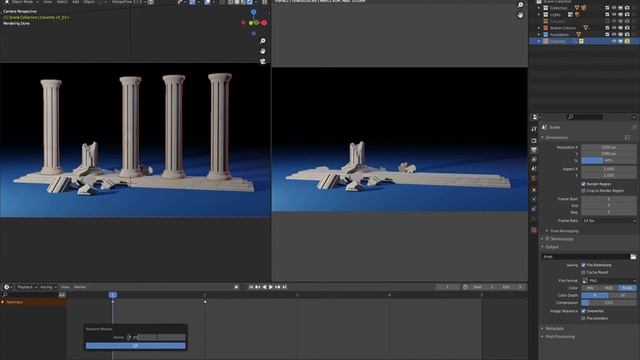Click the timeline channel search icon
Viewport: 640px width, 360px height.
(5, 295)
